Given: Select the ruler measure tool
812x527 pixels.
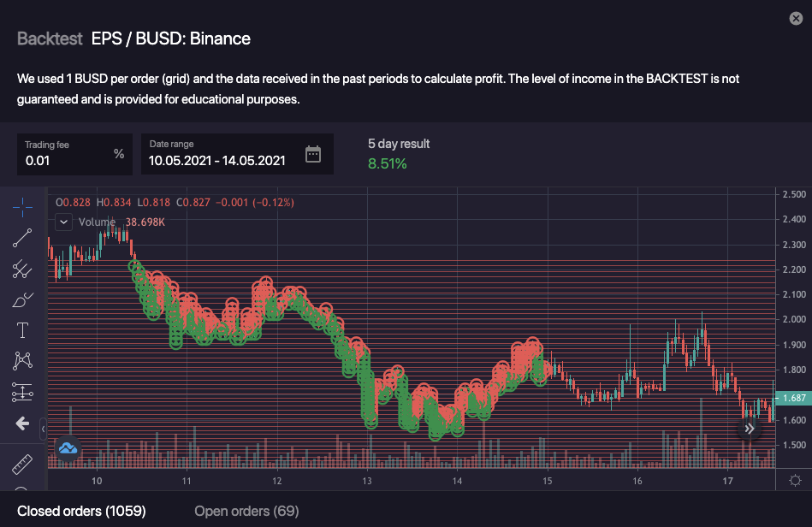Looking at the screenshot, I should [x=22, y=465].
